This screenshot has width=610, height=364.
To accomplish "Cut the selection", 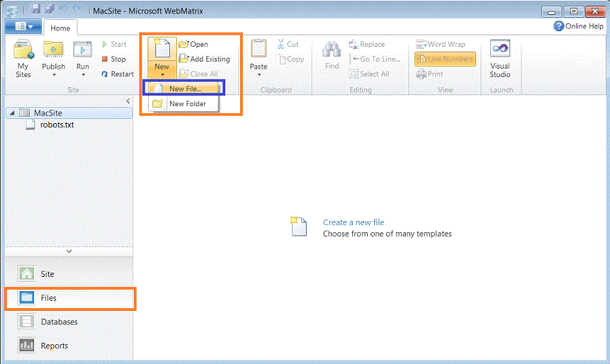I will (x=288, y=45).
